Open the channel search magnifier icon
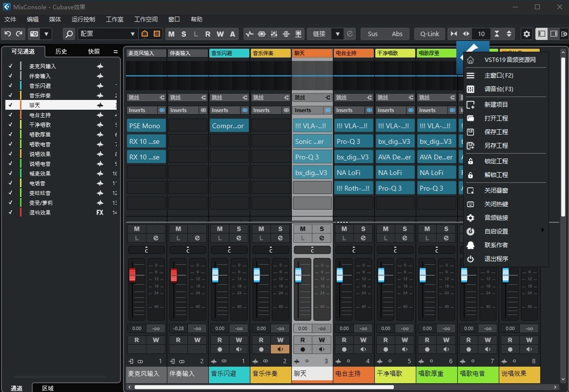This screenshot has height=392, width=569. [68, 34]
